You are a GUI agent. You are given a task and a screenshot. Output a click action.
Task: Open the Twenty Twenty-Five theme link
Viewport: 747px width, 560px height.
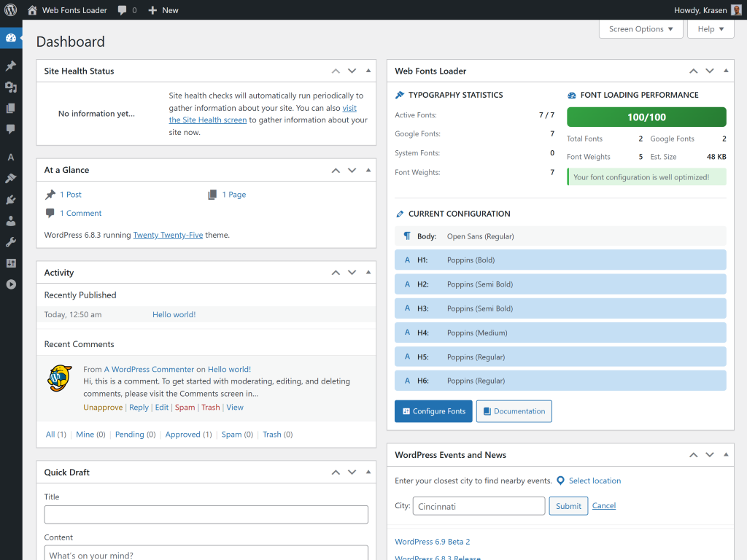168,235
